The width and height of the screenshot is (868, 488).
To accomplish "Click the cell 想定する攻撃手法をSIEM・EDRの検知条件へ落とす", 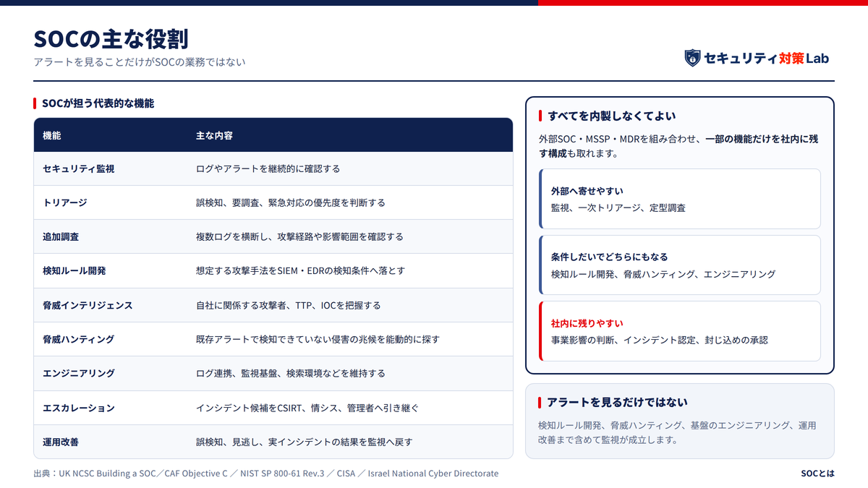I will pos(300,270).
